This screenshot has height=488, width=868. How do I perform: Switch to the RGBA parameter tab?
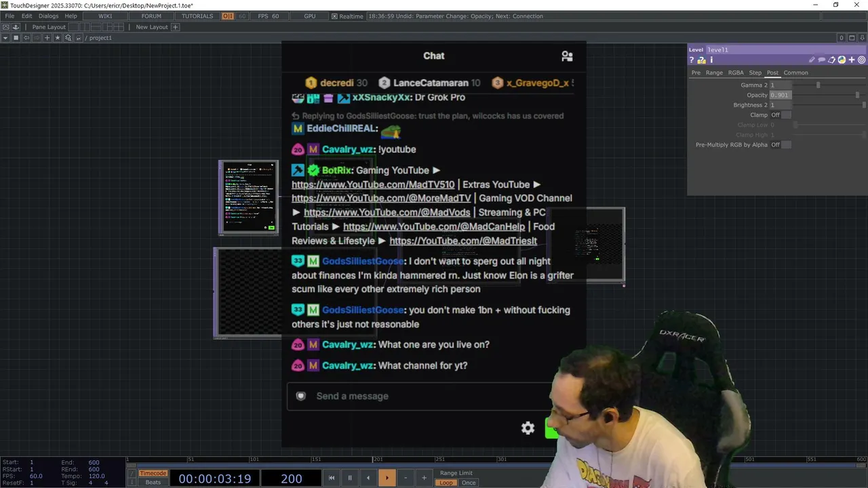click(736, 73)
